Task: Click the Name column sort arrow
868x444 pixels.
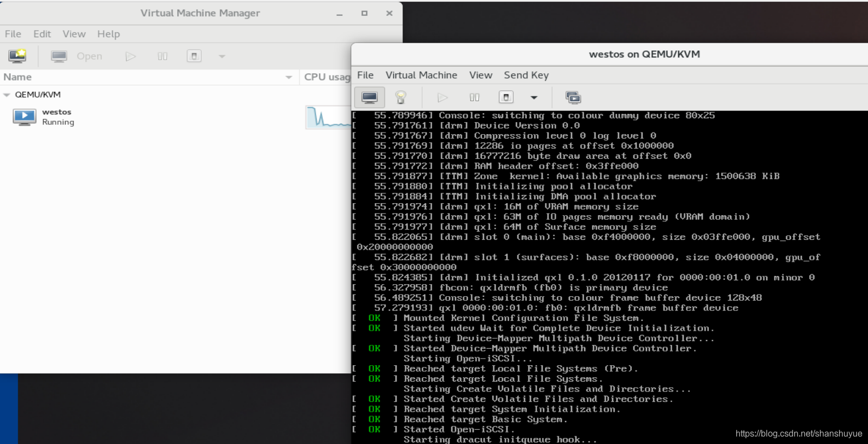Action: point(289,78)
